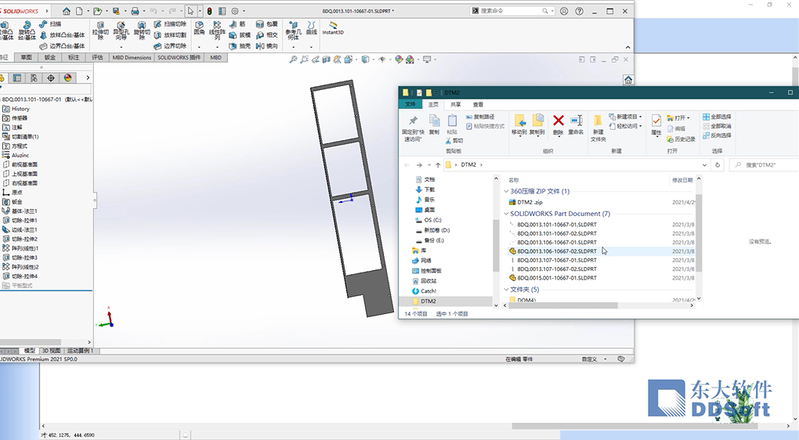This screenshot has width=799, height=440.
Task: Click 全部选择 in the Explorer ribbon
Action: click(x=720, y=117)
